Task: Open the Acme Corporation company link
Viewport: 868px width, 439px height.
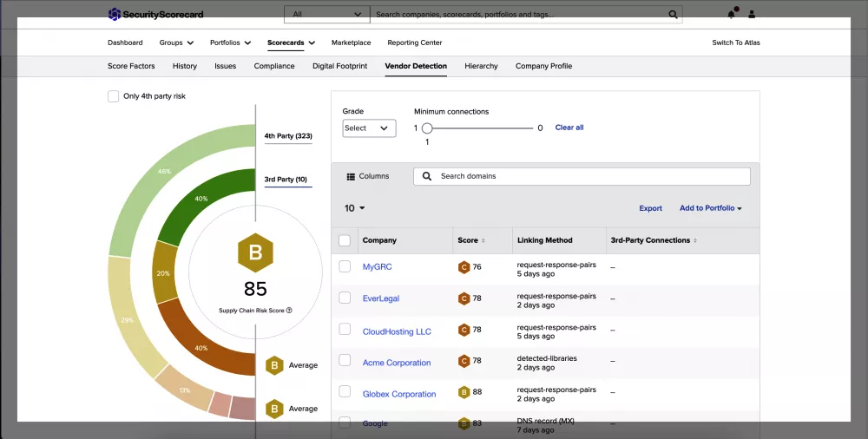Action: coord(397,364)
